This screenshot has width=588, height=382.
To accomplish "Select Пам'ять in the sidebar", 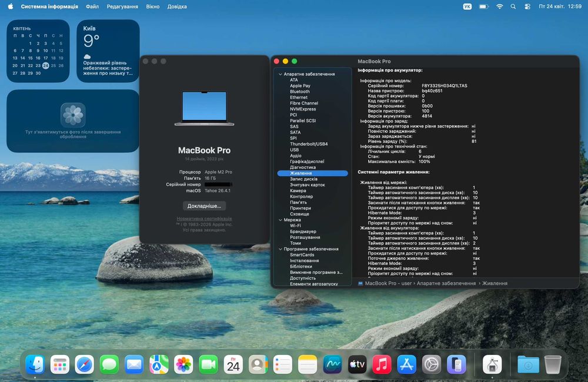I will point(298,202).
